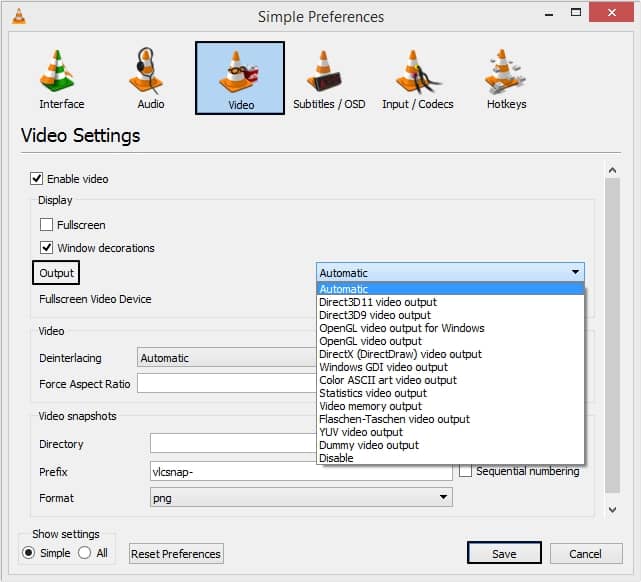Choose Automatic in the output list
The width and height of the screenshot is (641, 582).
pos(450,289)
